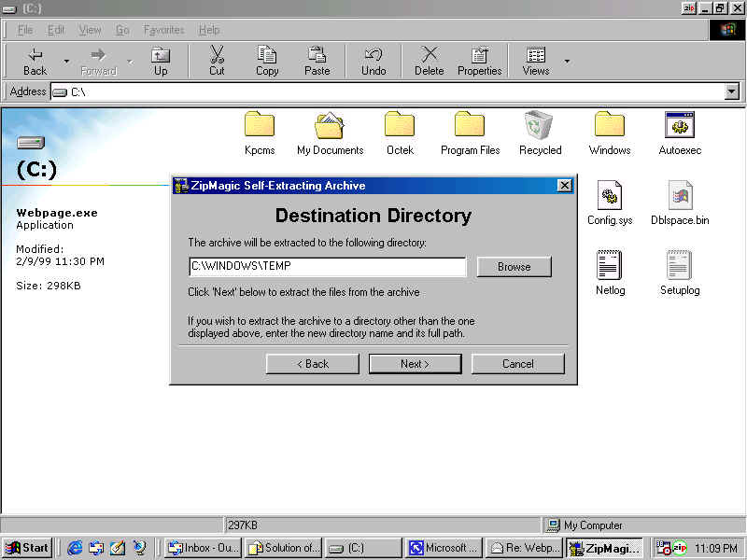This screenshot has height=560, width=747.
Task: Close the ZipMagic Self-Extracting Archive dialog
Action: tap(565, 185)
